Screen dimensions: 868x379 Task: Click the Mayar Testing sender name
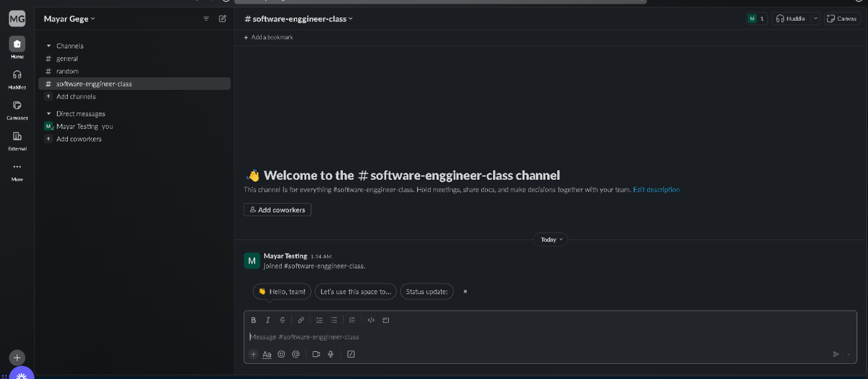point(286,256)
